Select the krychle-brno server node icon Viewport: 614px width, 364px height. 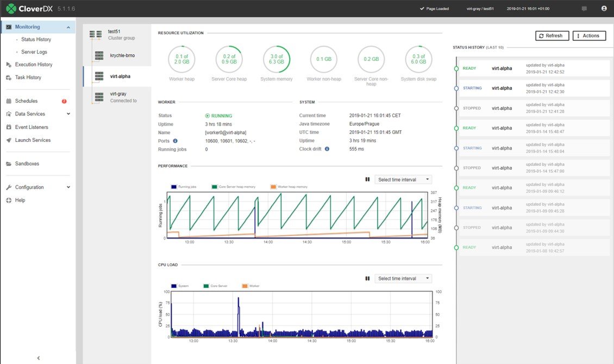click(x=99, y=55)
